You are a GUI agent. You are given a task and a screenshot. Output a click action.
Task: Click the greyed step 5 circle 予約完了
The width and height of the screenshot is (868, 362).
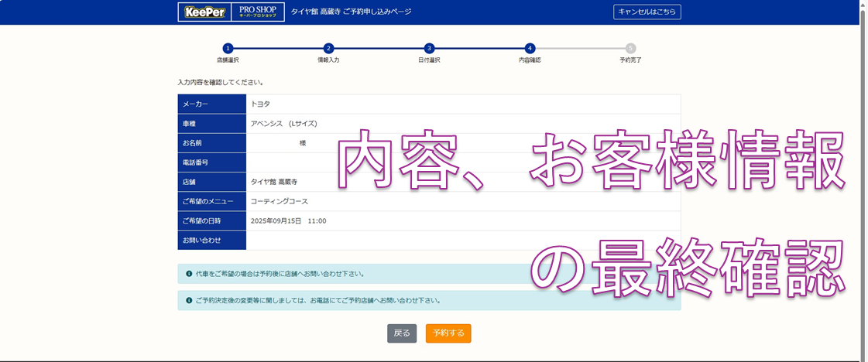[x=630, y=48]
